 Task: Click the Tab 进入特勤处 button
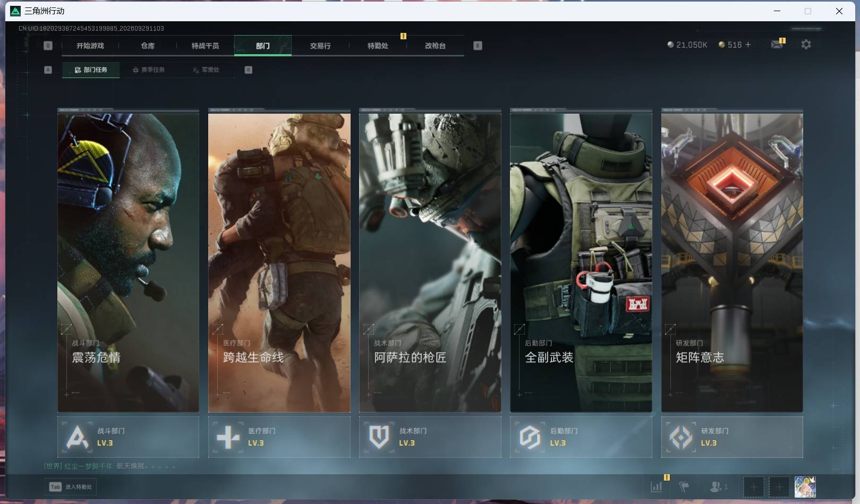tap(71, 486)
